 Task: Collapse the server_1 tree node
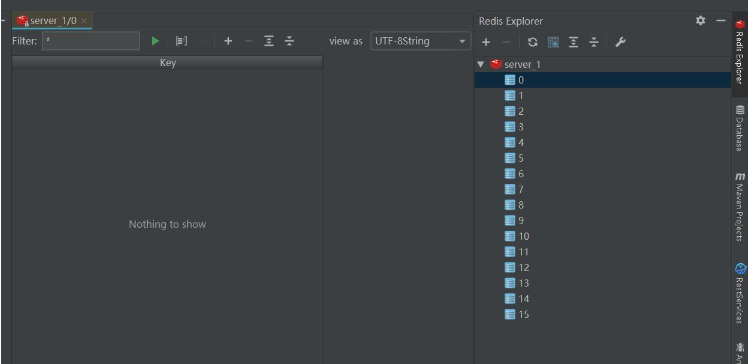pos(481,64)
